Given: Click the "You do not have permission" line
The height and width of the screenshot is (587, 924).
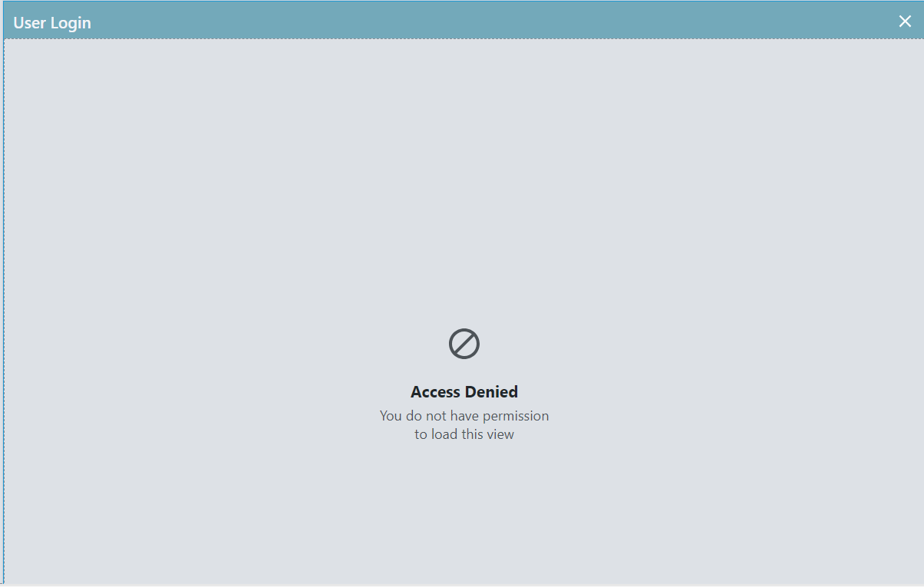Looking at the screenshot, I should pyautogui.click(x=464, y=416).
